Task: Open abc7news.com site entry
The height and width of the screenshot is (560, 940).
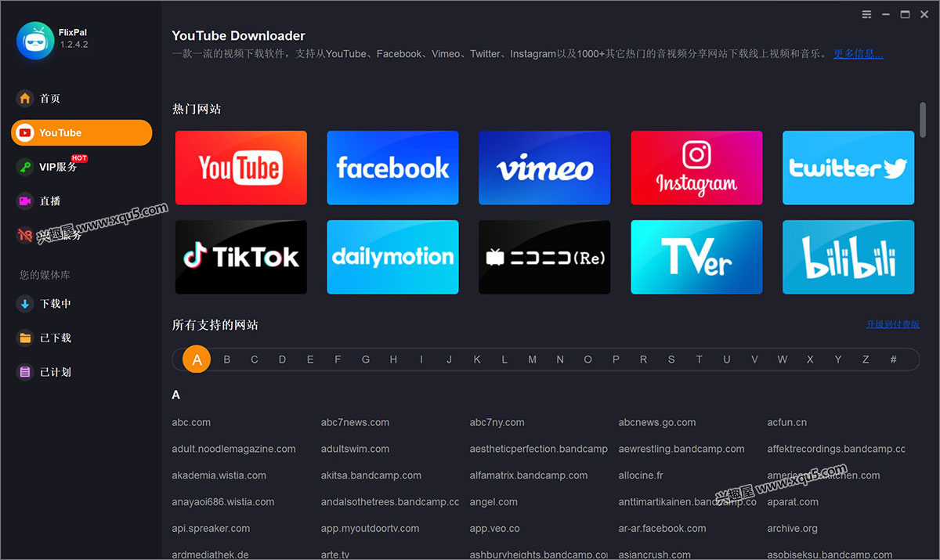Action: point(355,422)
